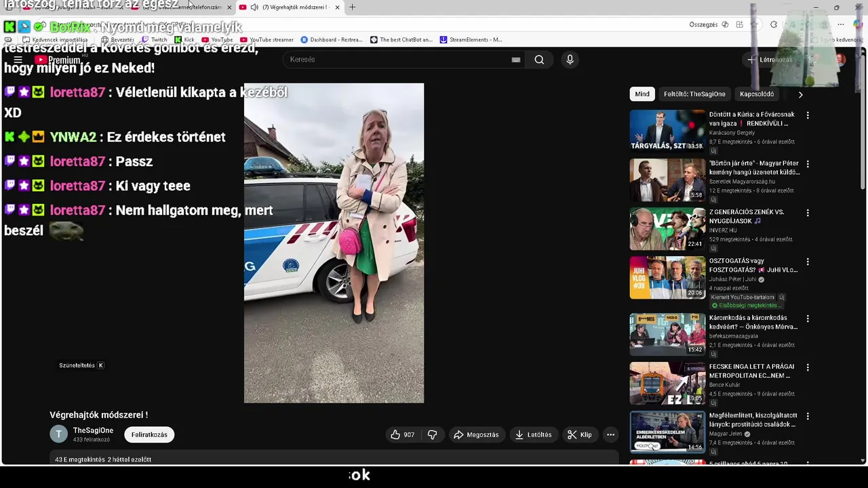Open the Bevezetés bookmark
The image size is (868, 488).
click(x=117, y=39)
